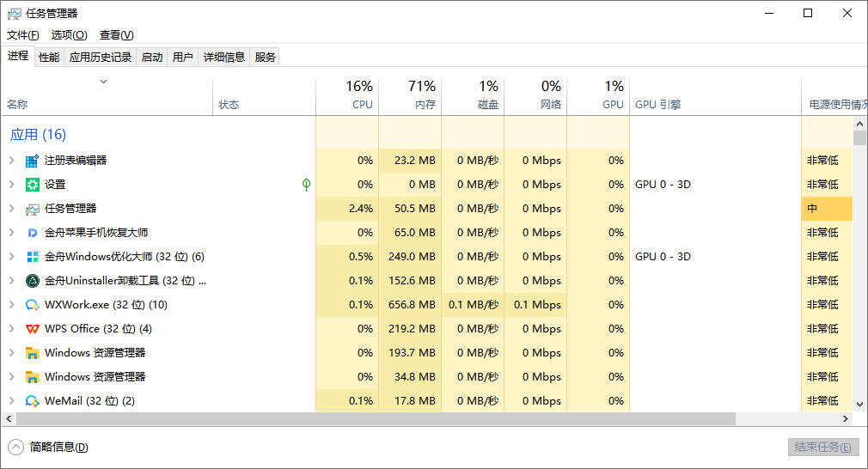Screen dimensions: 868x469
Task: Expand the 34.8 MB Windows 资源管理器 row
Action: click(x=12, y=376)
